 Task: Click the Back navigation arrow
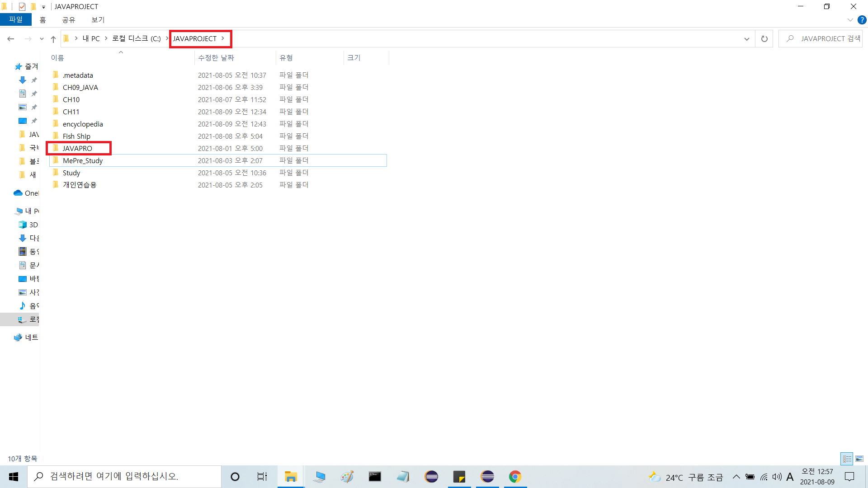click(11, 39)
